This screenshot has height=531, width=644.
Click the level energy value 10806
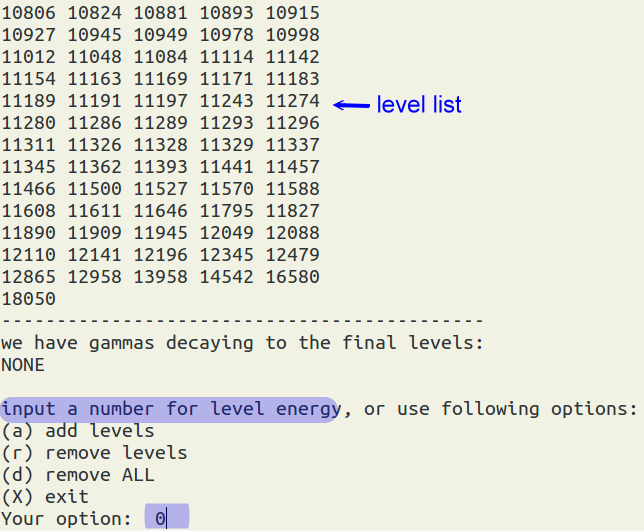coord(28,13)
